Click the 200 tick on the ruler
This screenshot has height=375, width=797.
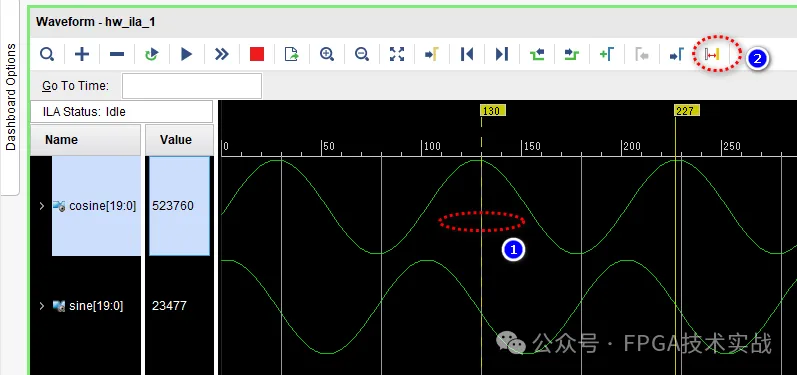[x=632, y=147]
